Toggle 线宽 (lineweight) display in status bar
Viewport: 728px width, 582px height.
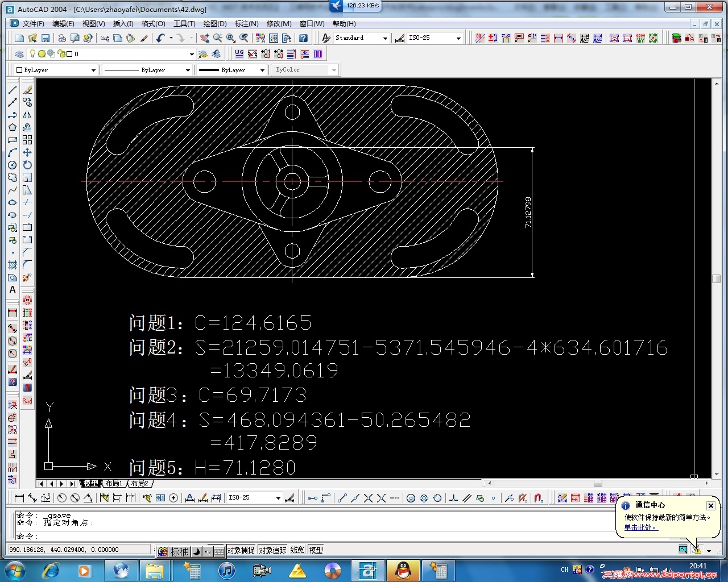coord(297,550)
